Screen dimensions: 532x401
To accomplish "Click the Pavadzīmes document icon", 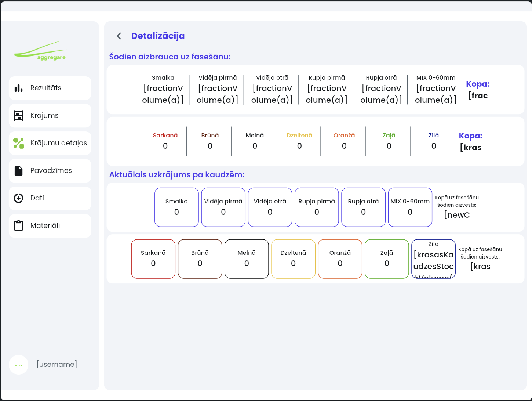I will (19, 171).
